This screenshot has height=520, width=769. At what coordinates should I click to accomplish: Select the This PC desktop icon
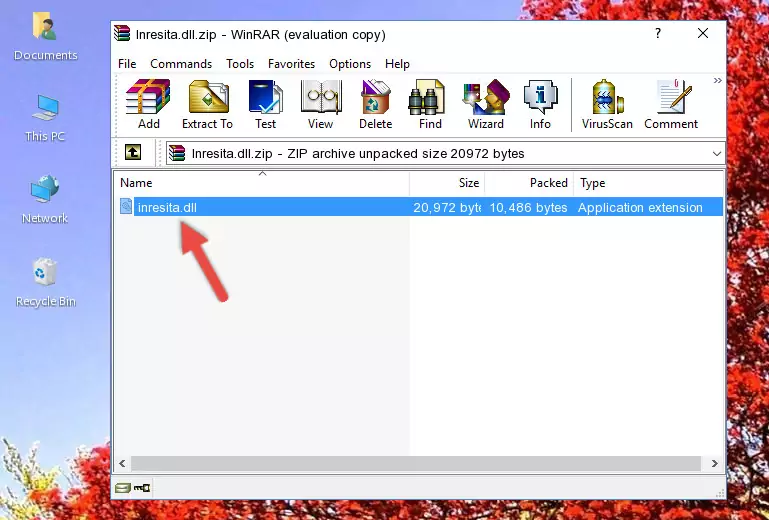45,118
